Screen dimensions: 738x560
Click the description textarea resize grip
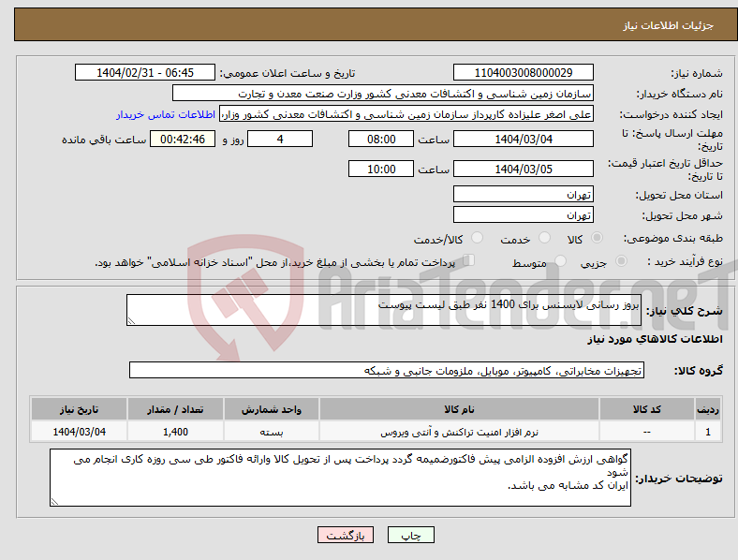click(131, 321)
